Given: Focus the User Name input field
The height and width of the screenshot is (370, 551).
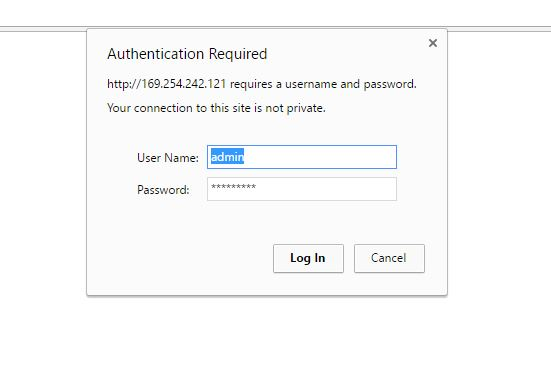Looking at the screenshot, I should [302, 157].
